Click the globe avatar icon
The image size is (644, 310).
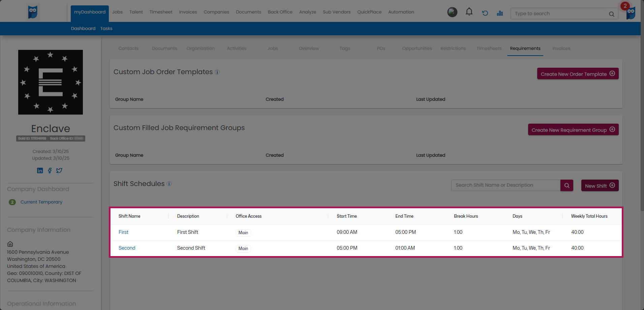(452, 12)
